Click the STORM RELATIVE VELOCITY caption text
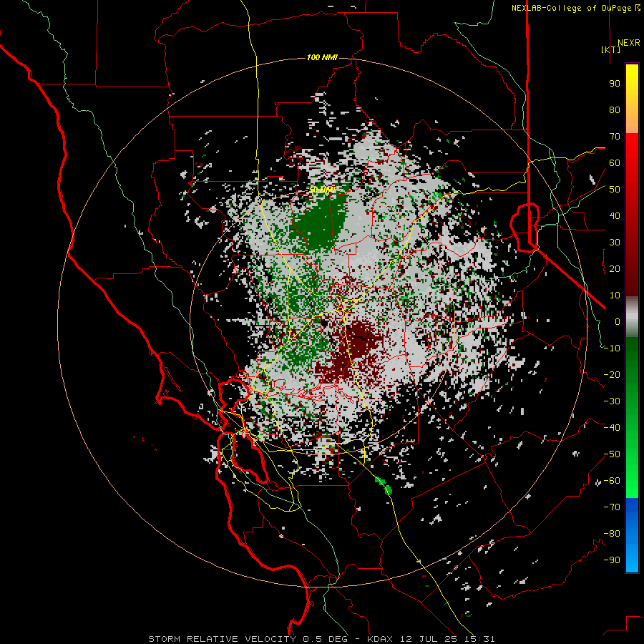The image size is (644, 644). tap(222, 639)
